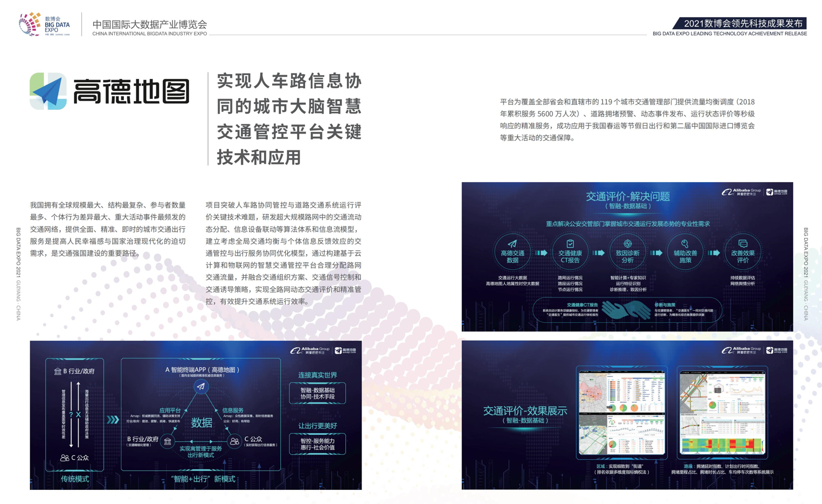Click the government building icon in the data triangle
The image size is (822, 504).
coord(168,441)
